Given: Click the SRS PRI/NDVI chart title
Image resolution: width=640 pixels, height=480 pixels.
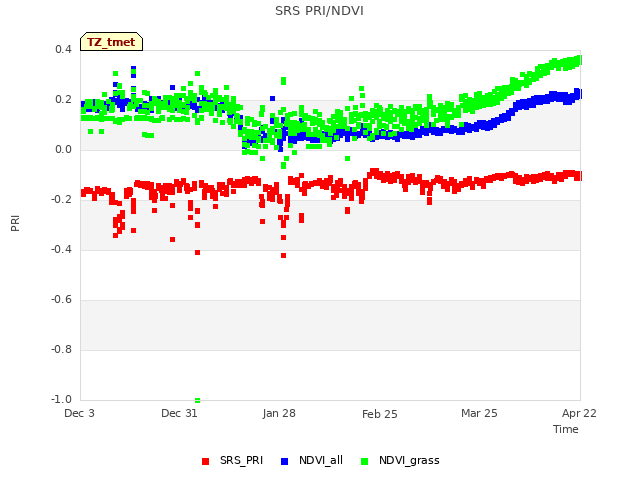Looking at the screenshot, I should pos(319,11).
